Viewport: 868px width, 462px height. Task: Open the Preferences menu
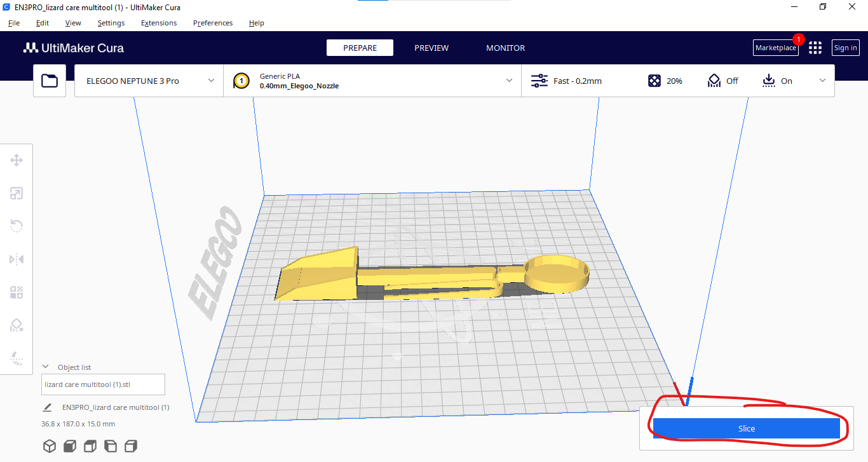click(213, 23)
